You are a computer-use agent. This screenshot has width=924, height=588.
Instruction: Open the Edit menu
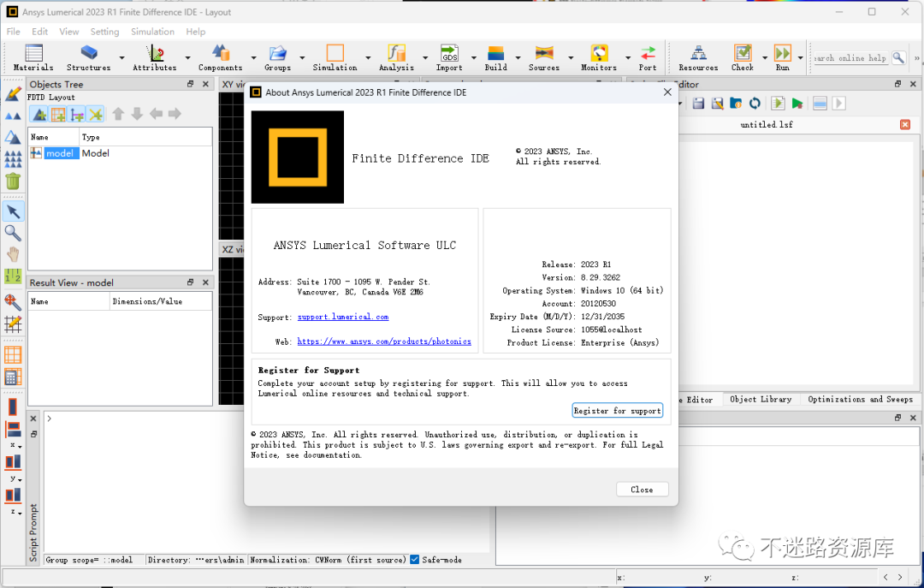click(39, 32)
